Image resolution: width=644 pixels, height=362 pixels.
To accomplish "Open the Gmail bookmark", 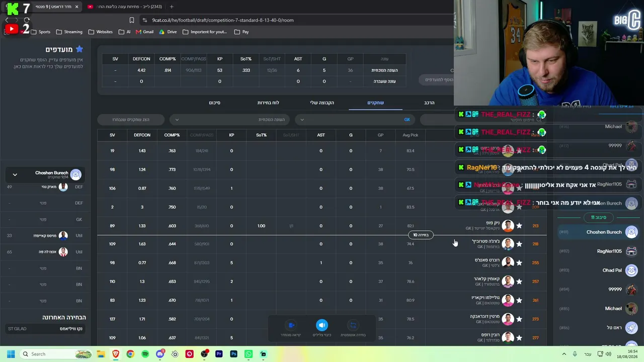I will (145, 32).
